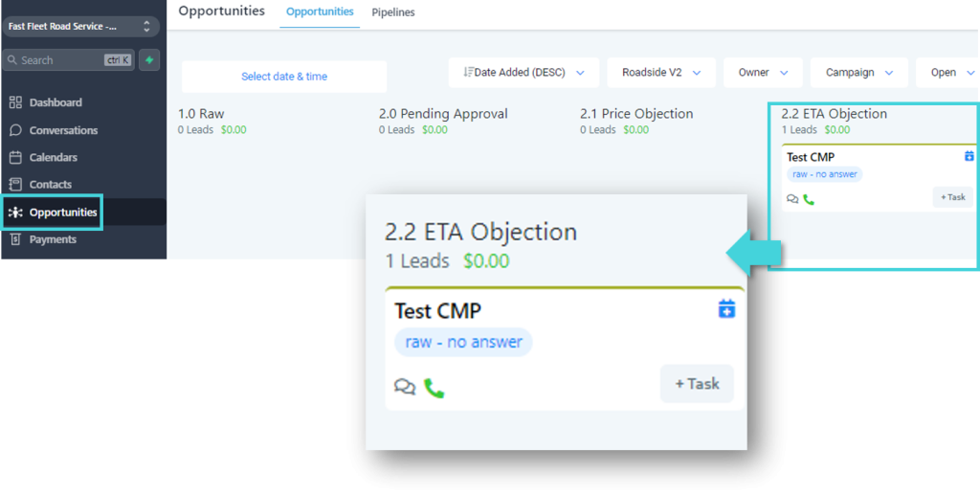Screen dimensions: 980x494
Task: Click the green lightning quick-action icon
Action: [x=149, y=60]
